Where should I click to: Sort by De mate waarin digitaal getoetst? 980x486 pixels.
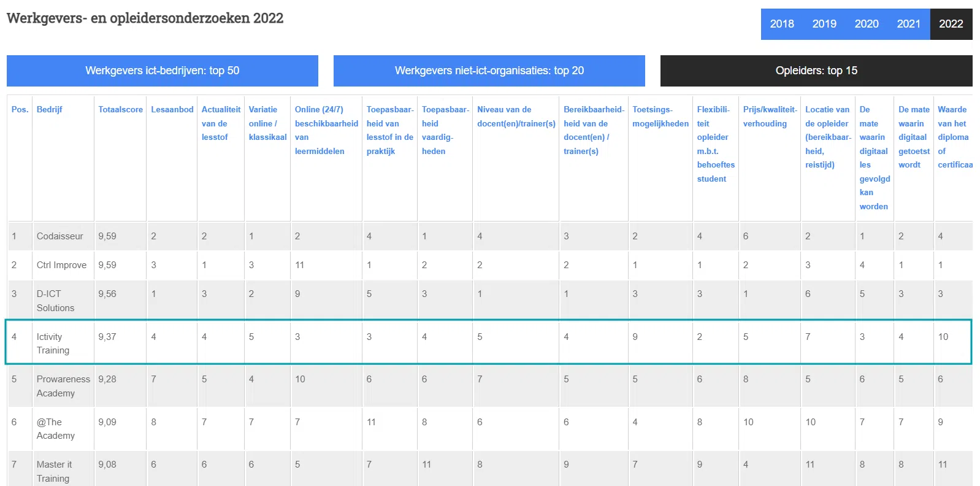(914, 137)
